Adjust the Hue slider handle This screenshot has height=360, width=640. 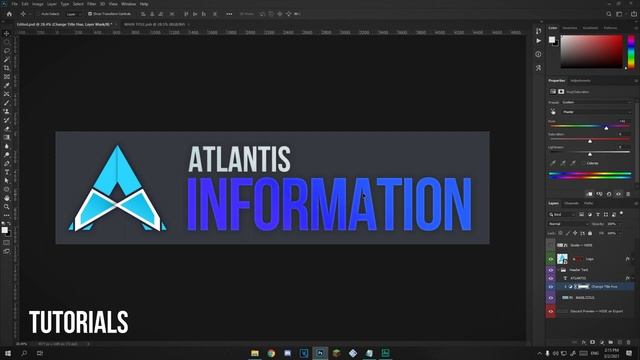click(606, 128)
